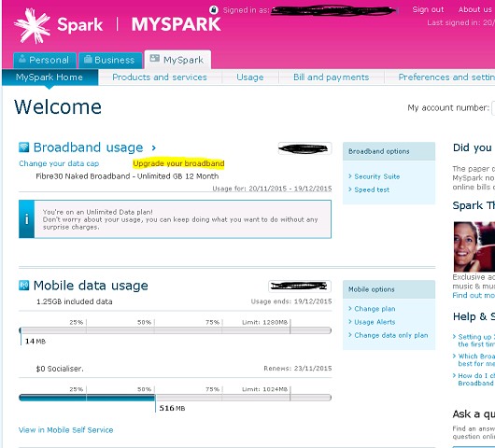Click the briefcase icon on Business tab
Viewport: 495px width, 448px height.
point(88,59)
